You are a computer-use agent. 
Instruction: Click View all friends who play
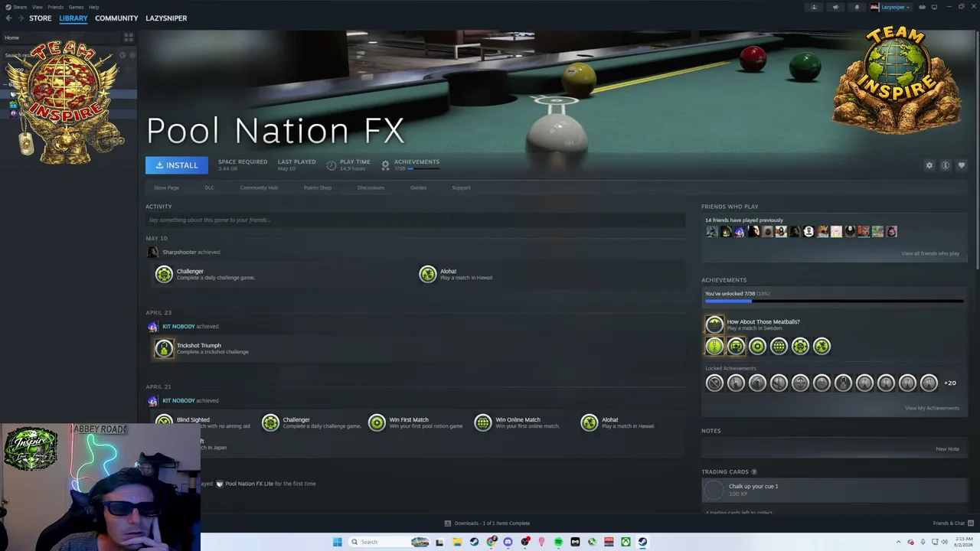tap(930, 253)
